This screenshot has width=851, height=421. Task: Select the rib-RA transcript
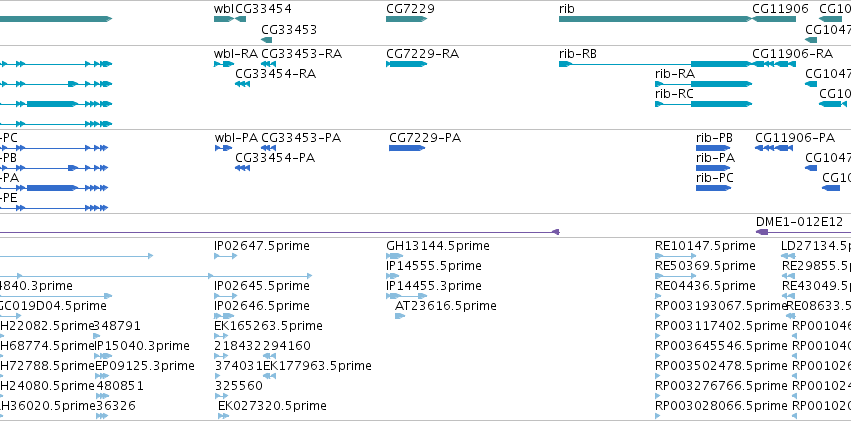703,84
